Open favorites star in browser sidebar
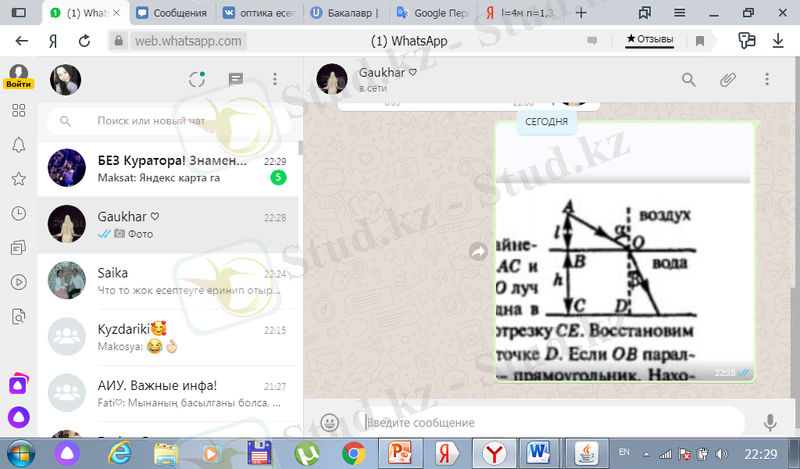Viewport: 800px width, 469px height. (18, 179)
